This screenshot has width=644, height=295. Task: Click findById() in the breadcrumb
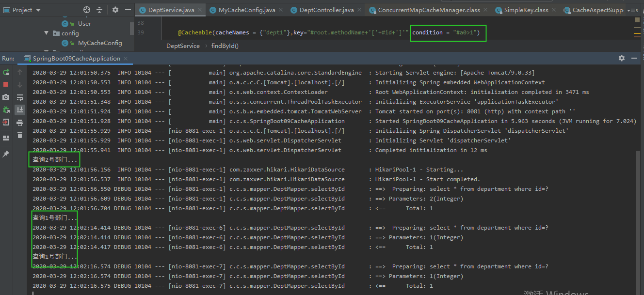click(x=225, y=46)
